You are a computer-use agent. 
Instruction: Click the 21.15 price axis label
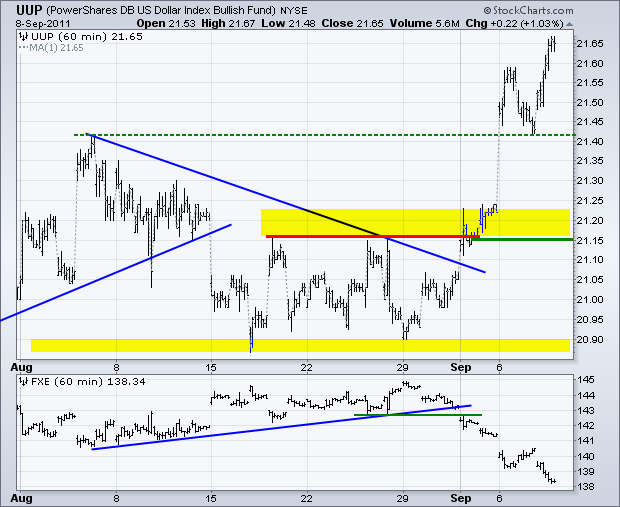tap(590, 240)
